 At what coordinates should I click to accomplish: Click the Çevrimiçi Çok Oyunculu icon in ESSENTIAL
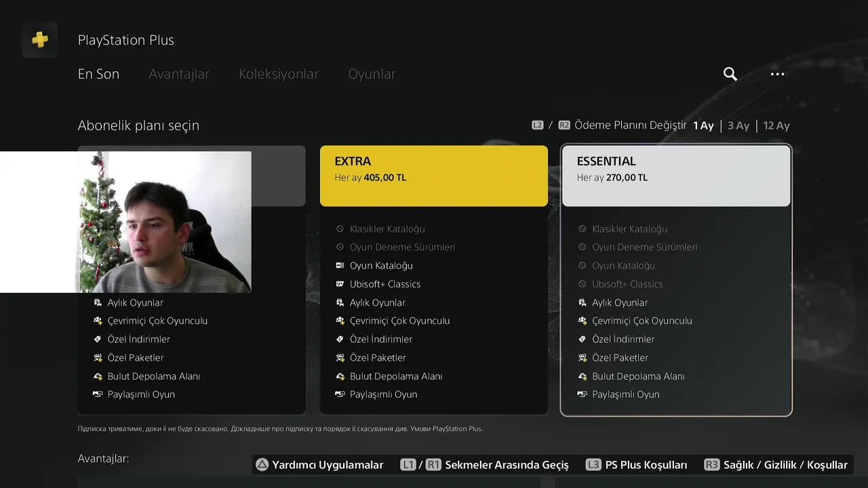[582, 321]
